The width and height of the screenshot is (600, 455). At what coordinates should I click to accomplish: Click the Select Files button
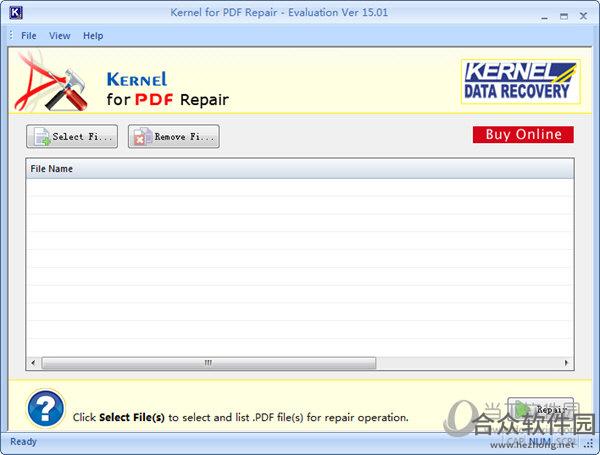[72, 136]
